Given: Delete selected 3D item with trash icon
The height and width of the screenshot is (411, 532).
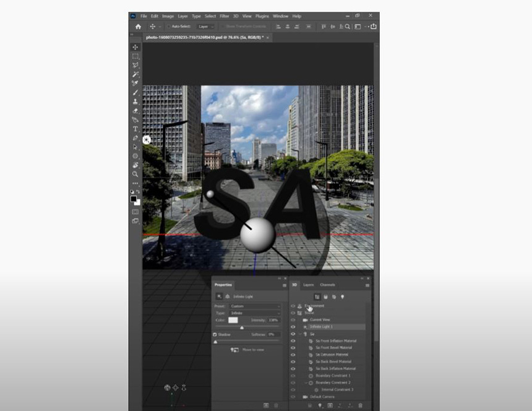Looking at the screenshot, I should coord(360,405).
